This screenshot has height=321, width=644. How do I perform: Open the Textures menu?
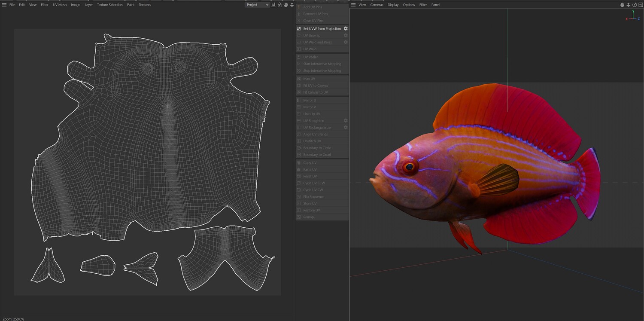(145, 5)
